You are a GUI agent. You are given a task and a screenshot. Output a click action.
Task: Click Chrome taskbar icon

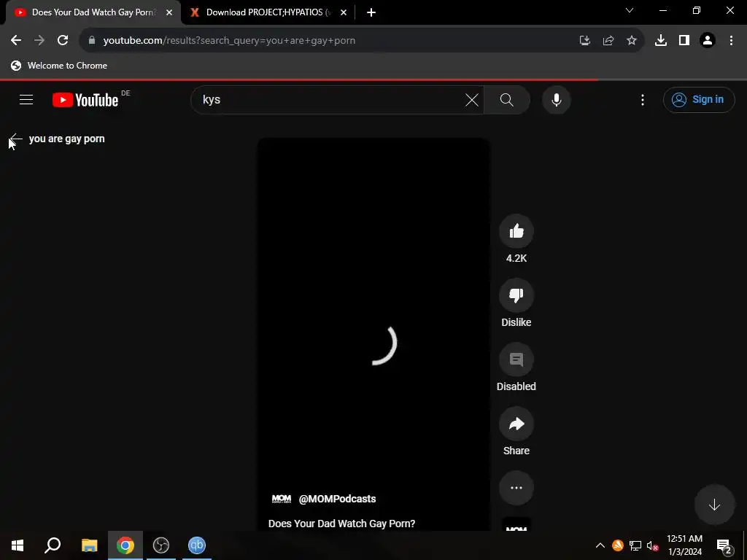pos(125,545)
